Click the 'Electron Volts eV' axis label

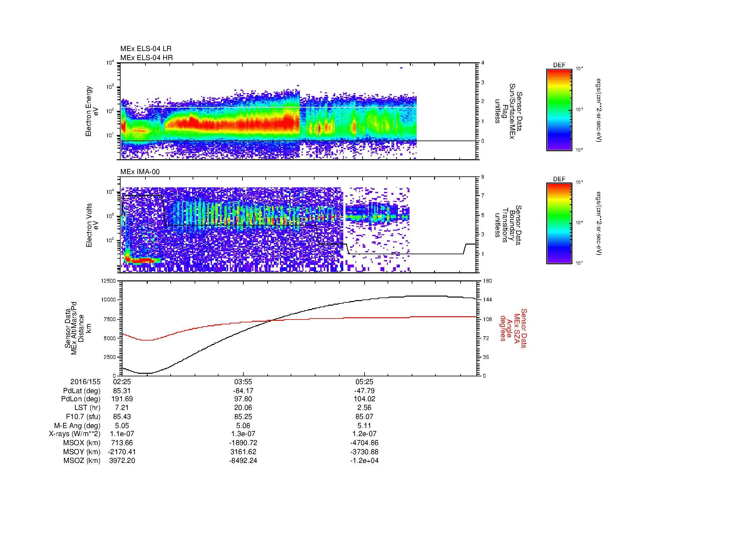(x=92, y=225)
